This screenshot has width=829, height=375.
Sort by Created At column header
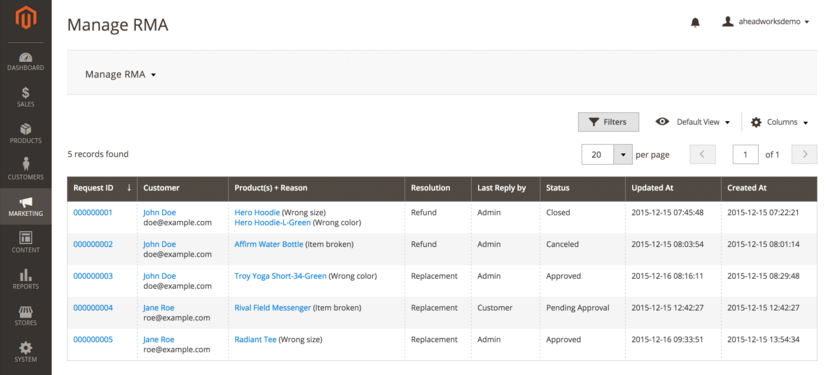pos(769,188)
